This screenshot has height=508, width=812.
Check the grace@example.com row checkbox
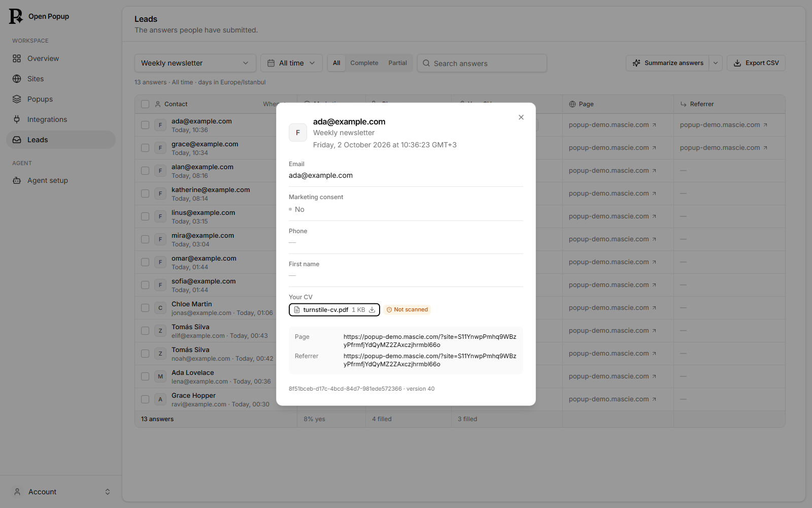145,148
